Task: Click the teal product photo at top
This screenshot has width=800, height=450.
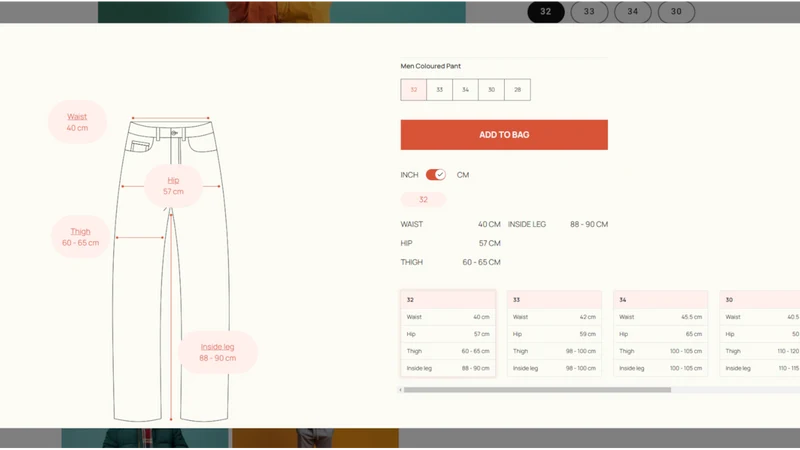Action: (282, 12)
